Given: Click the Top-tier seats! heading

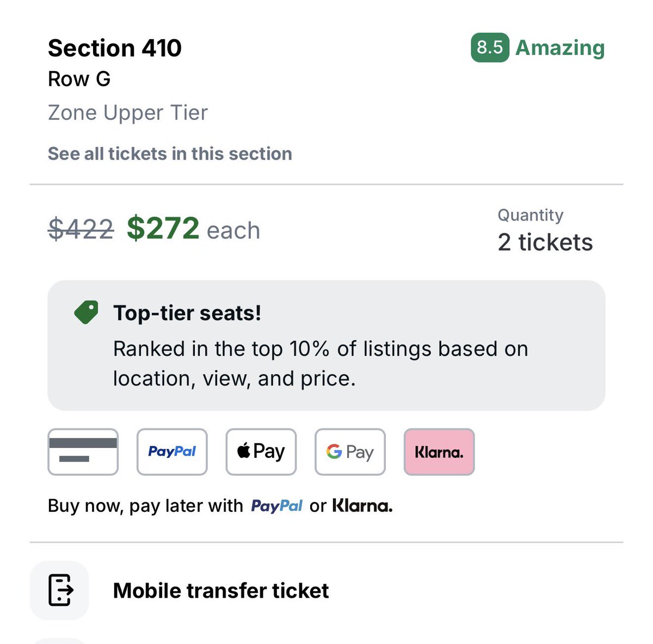Looking at the screenshot, I should (x=187, y=313).
